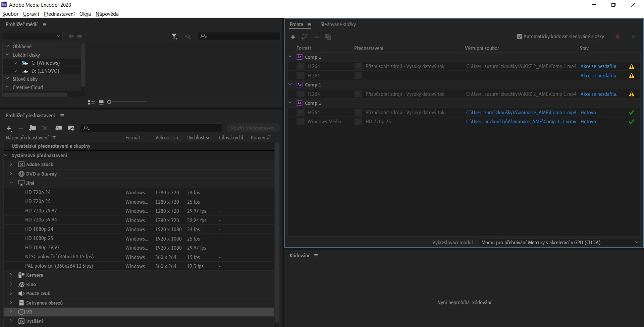Switch to the Sledované složky tab

[x=338, y=24]
